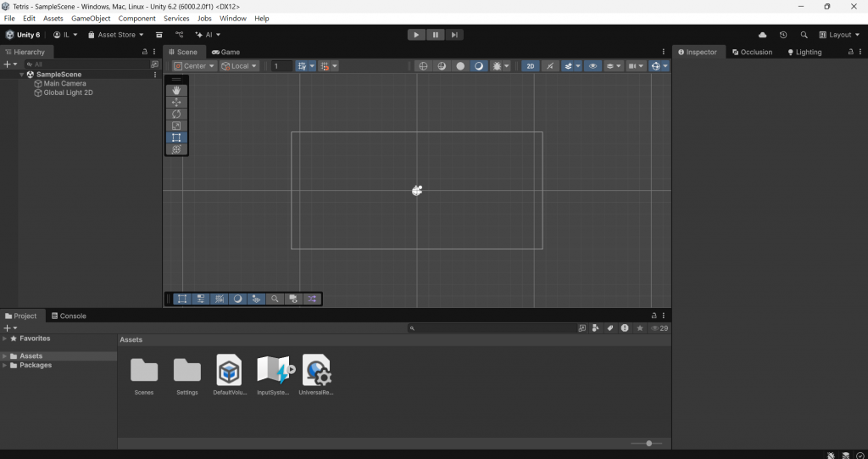The height and width of the screenshot is (459, 868).
Task: Click the snap increment value field
Action: click(282, 66)
